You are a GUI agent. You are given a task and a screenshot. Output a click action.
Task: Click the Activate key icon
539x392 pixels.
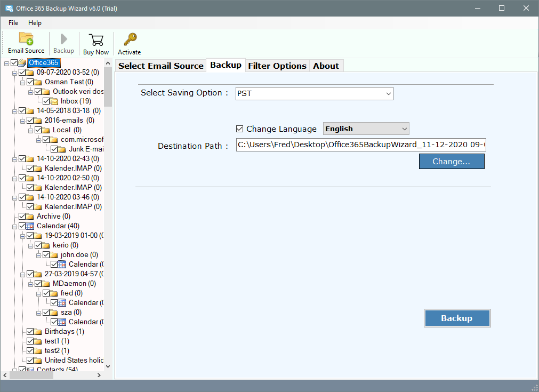(x=130, y=39)
